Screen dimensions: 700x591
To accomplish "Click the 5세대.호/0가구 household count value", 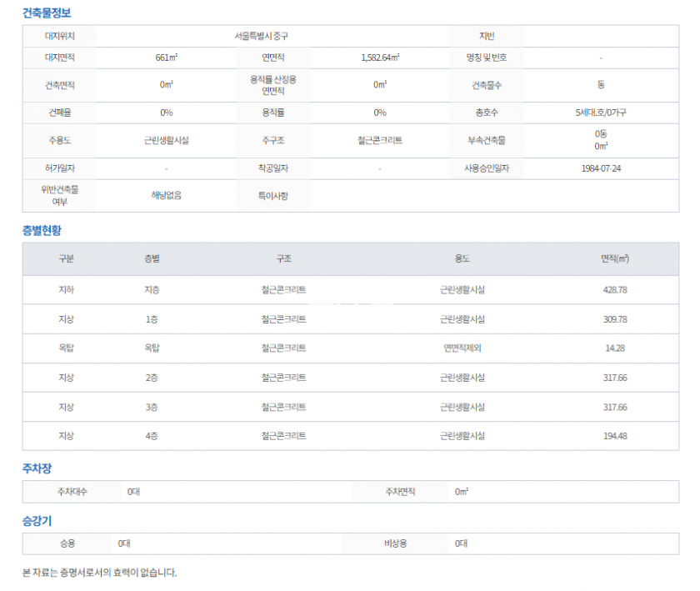I will pos(601,113).
